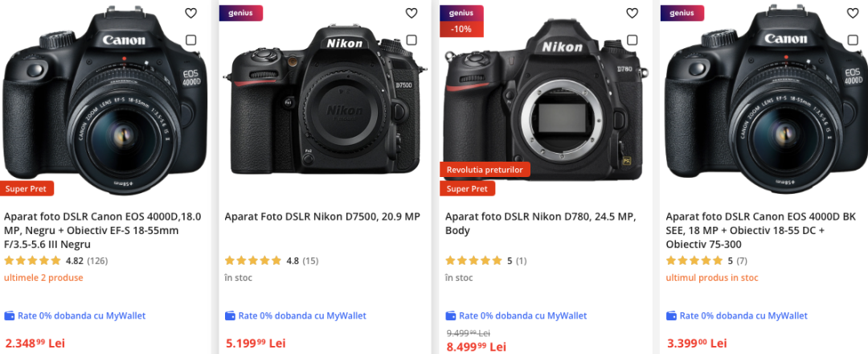The image size is (868, 354).
Task: Click MyWallet icon under Nikon D7500
Action: coord(230,315)
